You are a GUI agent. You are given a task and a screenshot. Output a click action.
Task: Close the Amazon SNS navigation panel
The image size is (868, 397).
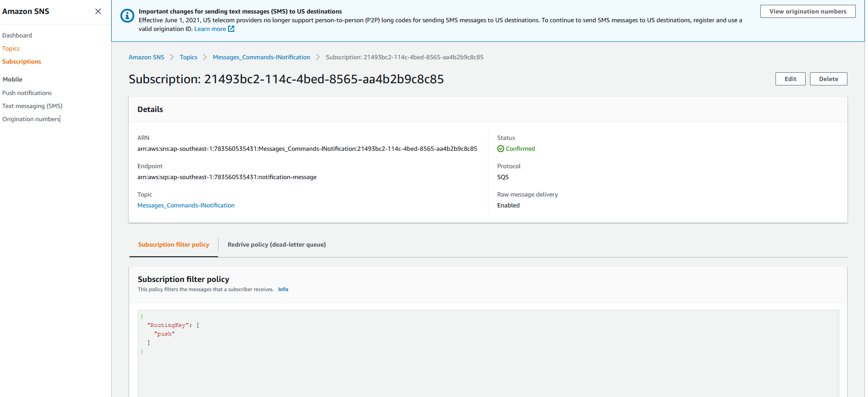point(98,11)
